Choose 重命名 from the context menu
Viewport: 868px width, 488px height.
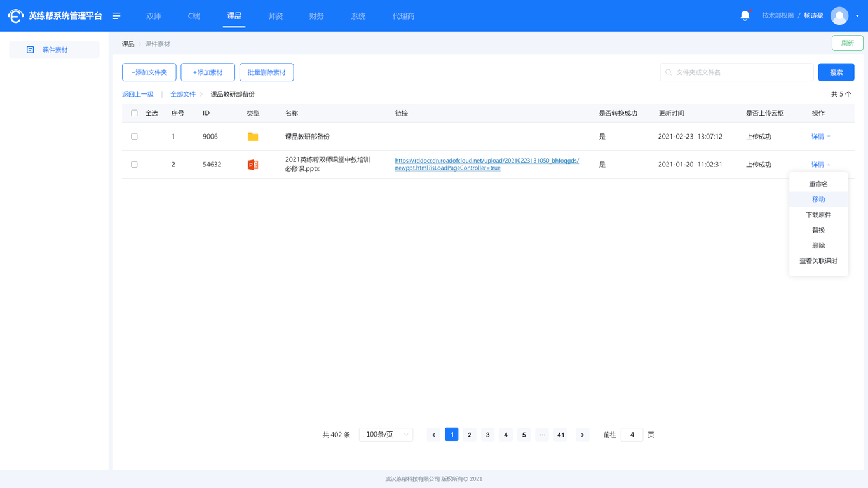pyautogui.click(x=818, y=184)
